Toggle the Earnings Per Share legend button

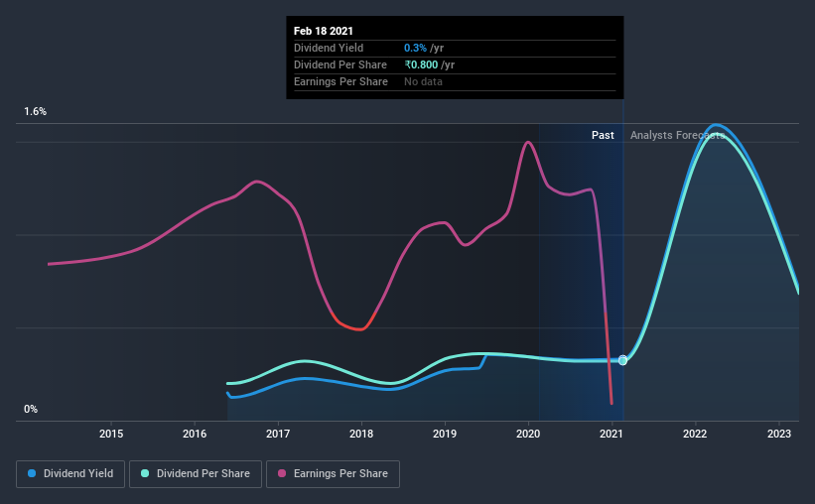coord(333,474)
